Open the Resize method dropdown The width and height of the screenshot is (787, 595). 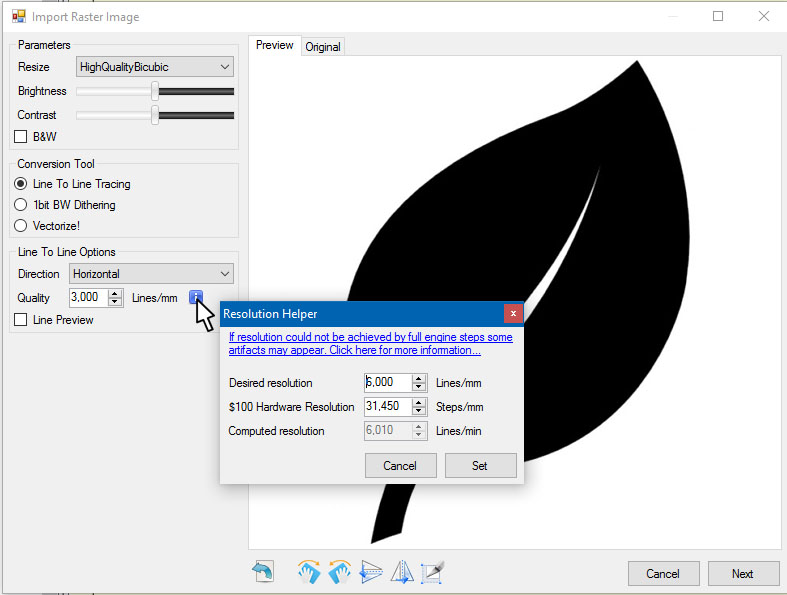point(155,67)
